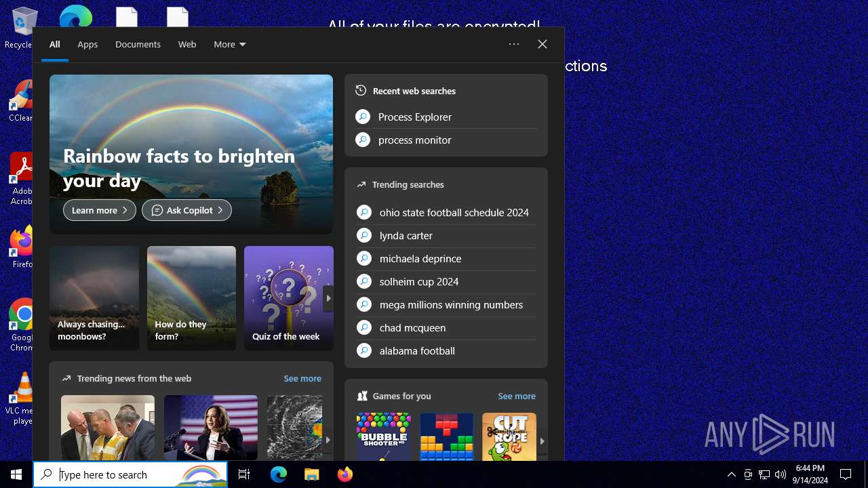Viewport: 868px width, 488px height.
Task: Click the magnifier icon beside 'lynda carter'
Action: pyautogui.click(x=364, y=235)
